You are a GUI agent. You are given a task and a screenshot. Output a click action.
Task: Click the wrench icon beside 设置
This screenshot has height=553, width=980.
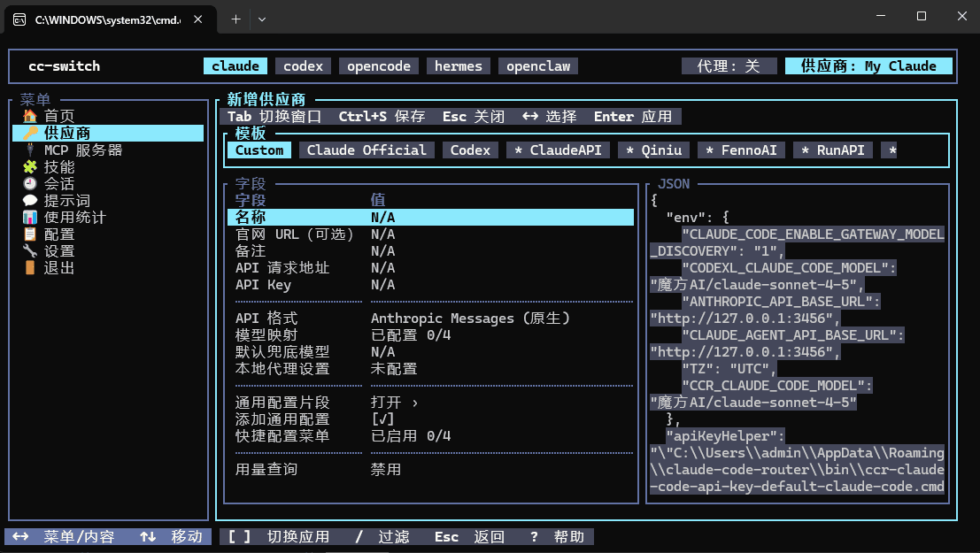[30, 251]
